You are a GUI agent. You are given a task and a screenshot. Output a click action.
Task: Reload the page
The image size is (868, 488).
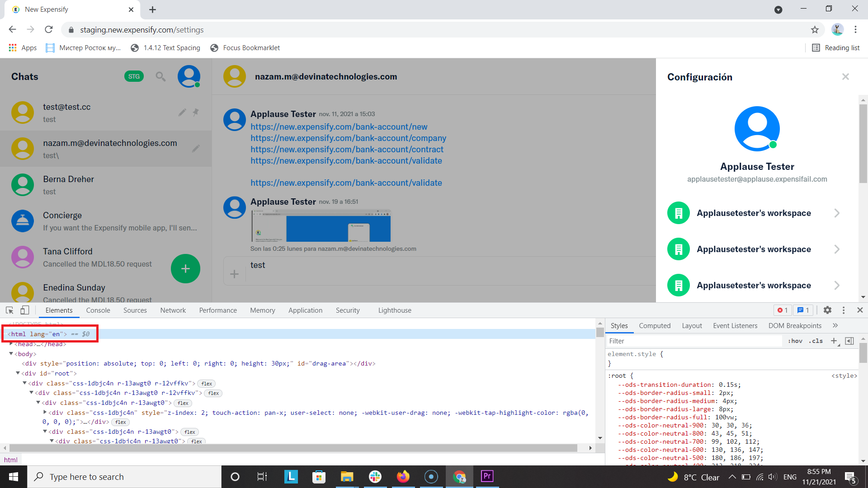49,30
